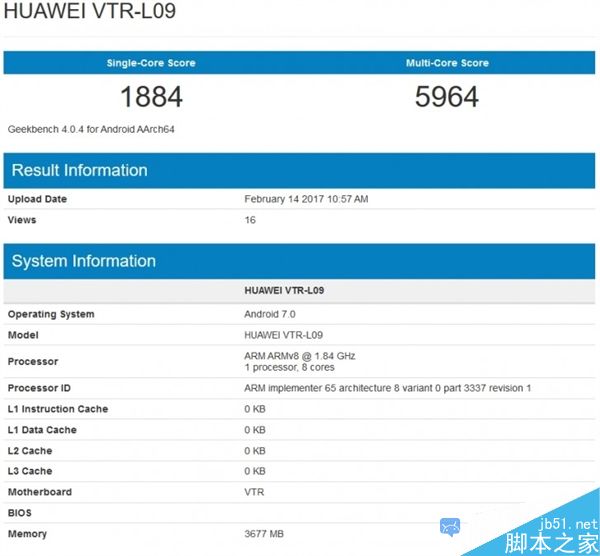The height and width of the screenshot is (556, 600).
Task: Click the Motherboard label
Action: coord(40,492)
